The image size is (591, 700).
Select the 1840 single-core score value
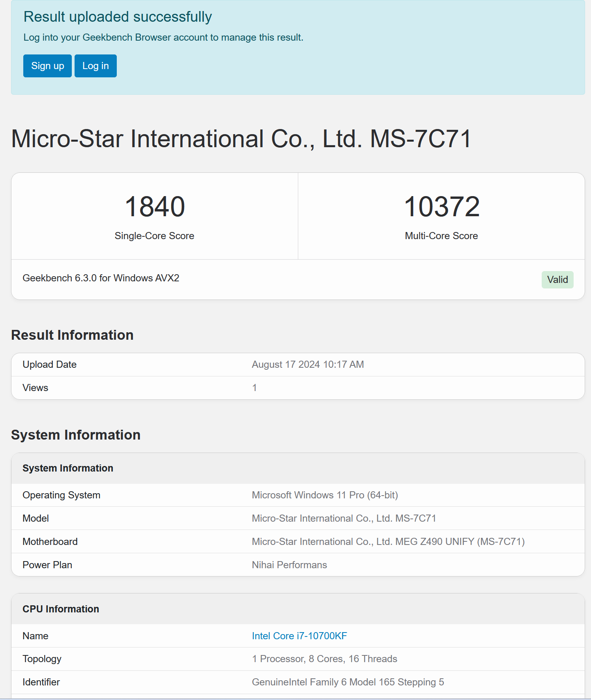point(155,207)
